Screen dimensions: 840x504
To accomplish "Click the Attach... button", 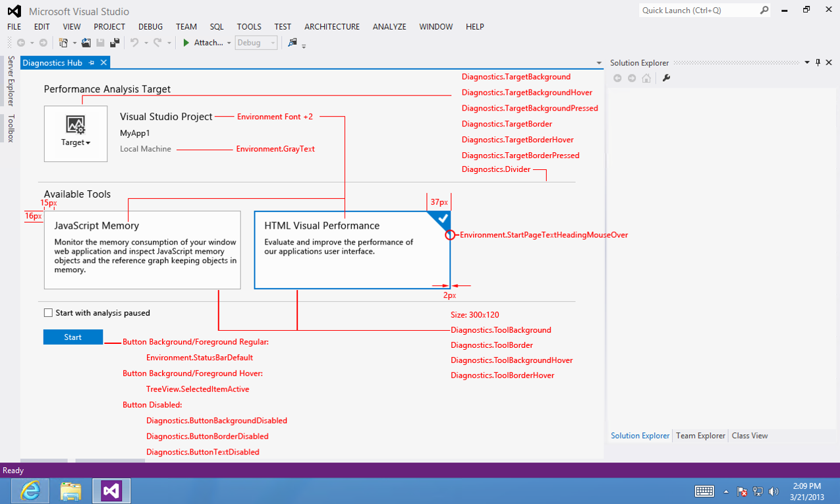I will coord(204,43).
